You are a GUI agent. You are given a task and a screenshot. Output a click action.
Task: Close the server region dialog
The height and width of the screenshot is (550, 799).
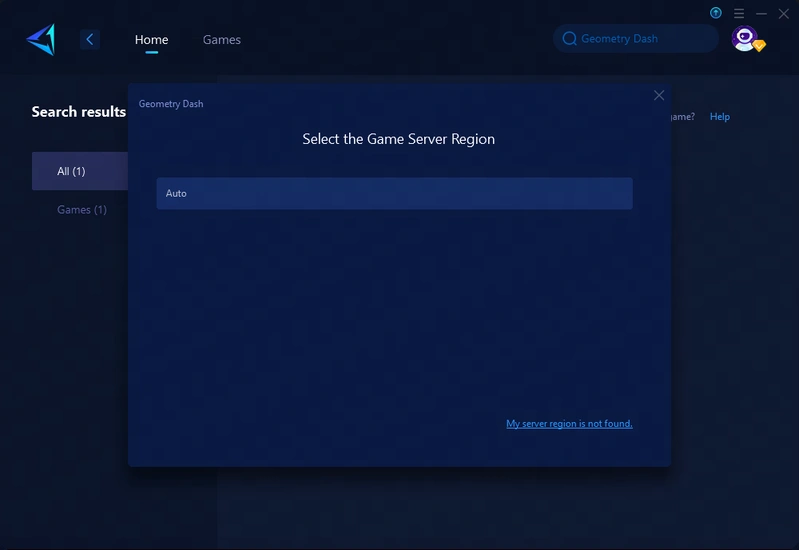pos(658,95)
